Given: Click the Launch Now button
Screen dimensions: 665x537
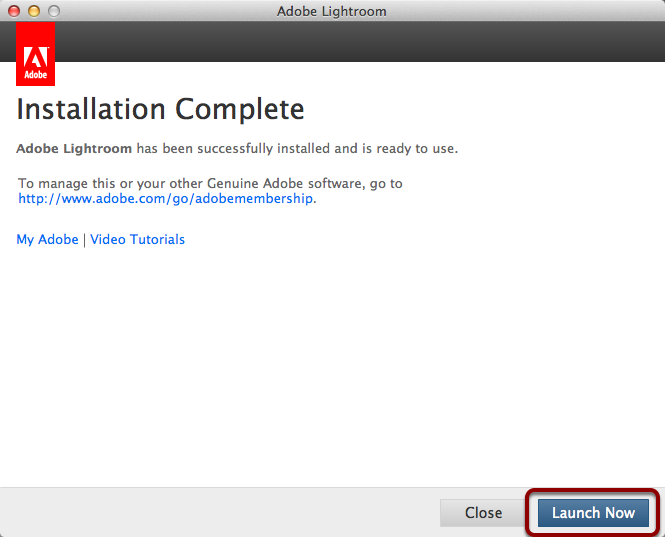Looking at the screenshot, I should 593,513.
